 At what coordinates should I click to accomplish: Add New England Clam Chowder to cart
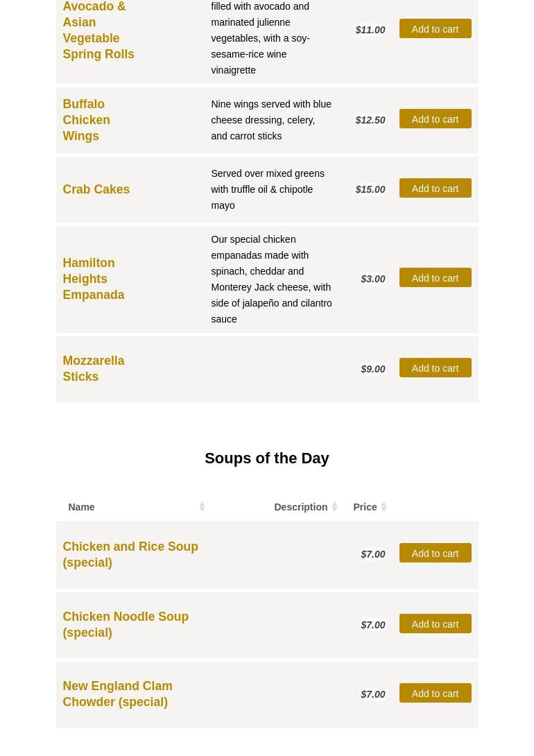coord(435,694)
